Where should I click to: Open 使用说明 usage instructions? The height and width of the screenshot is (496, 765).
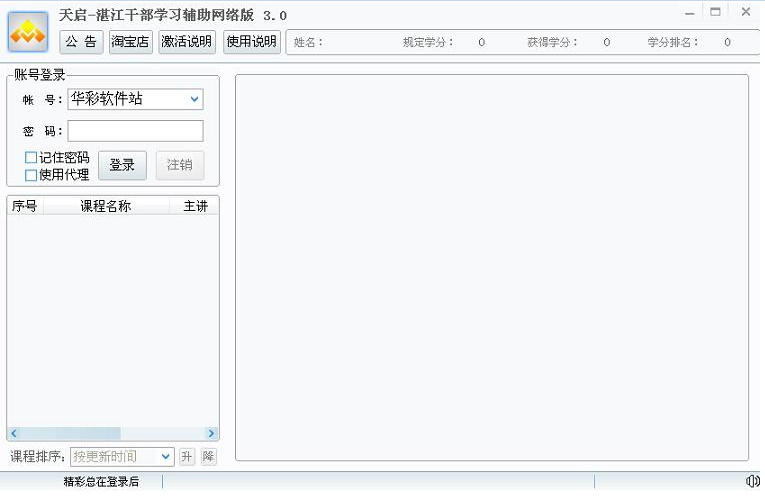point(251,42)
